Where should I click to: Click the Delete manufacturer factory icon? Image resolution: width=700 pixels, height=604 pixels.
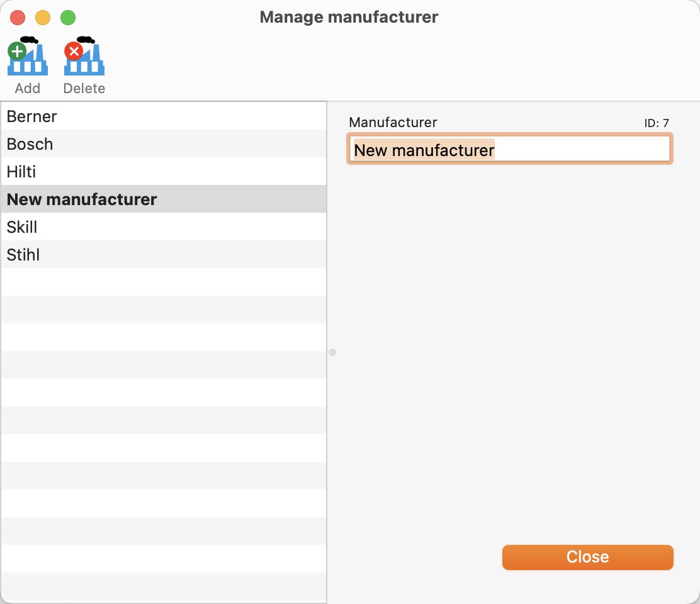84,56
